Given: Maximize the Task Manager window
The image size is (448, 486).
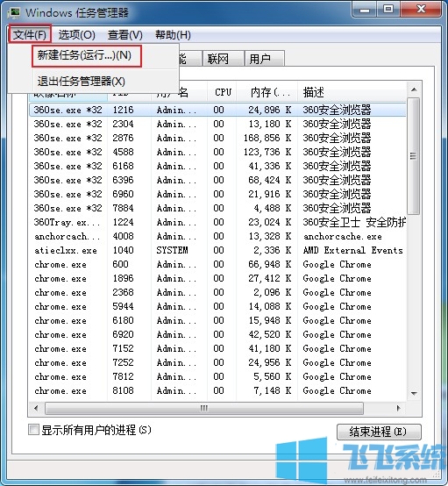Looking at the screenshot, I should pos(388,9).
